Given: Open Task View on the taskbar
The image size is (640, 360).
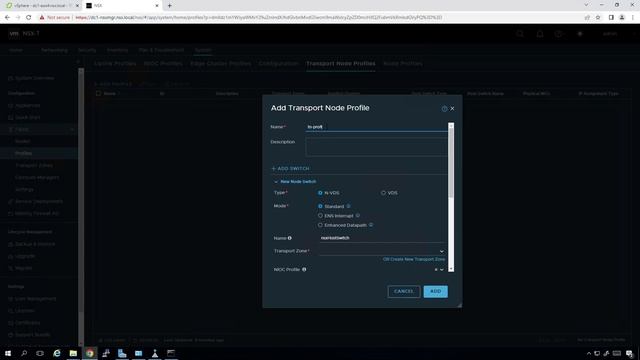Looking at the screenshot, I should 40,353.
